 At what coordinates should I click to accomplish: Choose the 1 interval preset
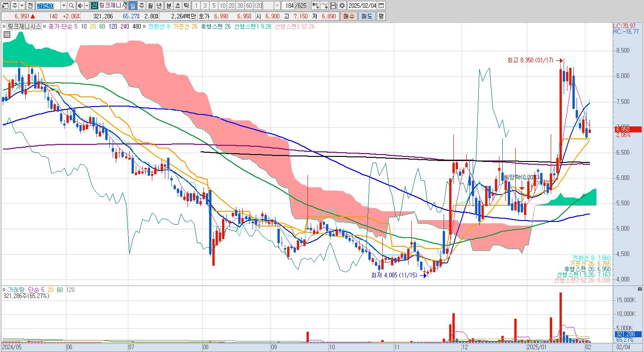[x=196, y=6]
